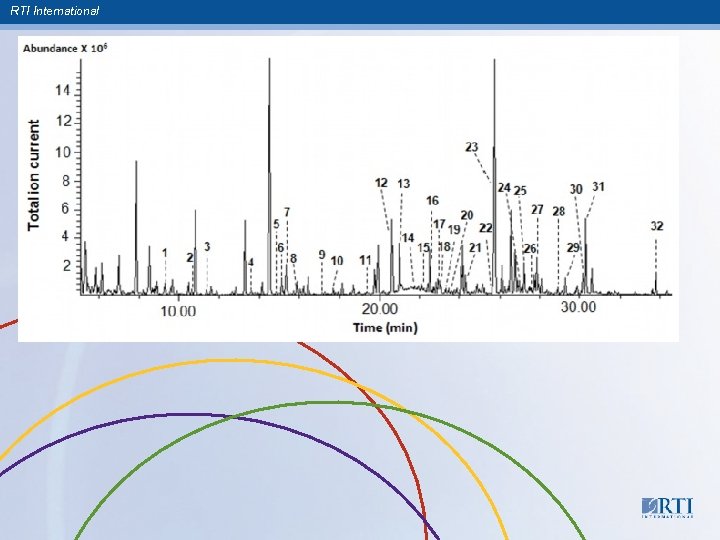Click the Total ion current axis title
This screenshot has height=540, width=720.
click(34, 175)
